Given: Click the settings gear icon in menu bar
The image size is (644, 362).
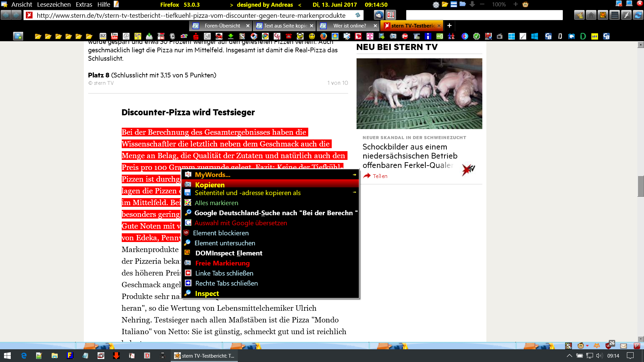Looking at the screenshot, I should (436, 5).
